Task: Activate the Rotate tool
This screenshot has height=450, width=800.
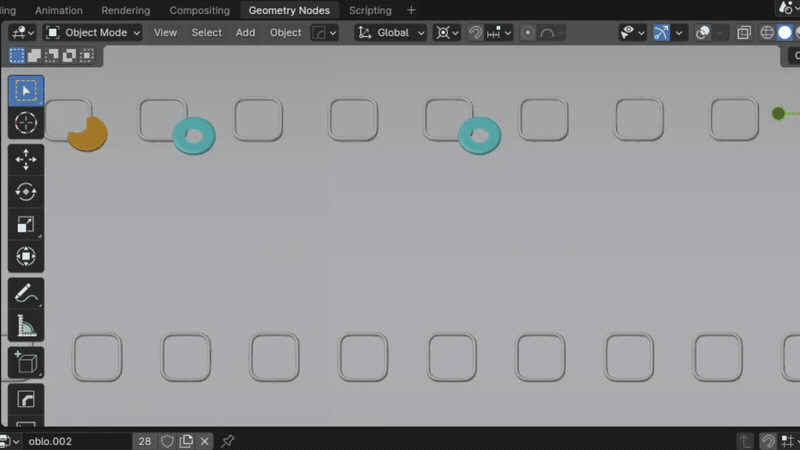Action: point(26,192)
